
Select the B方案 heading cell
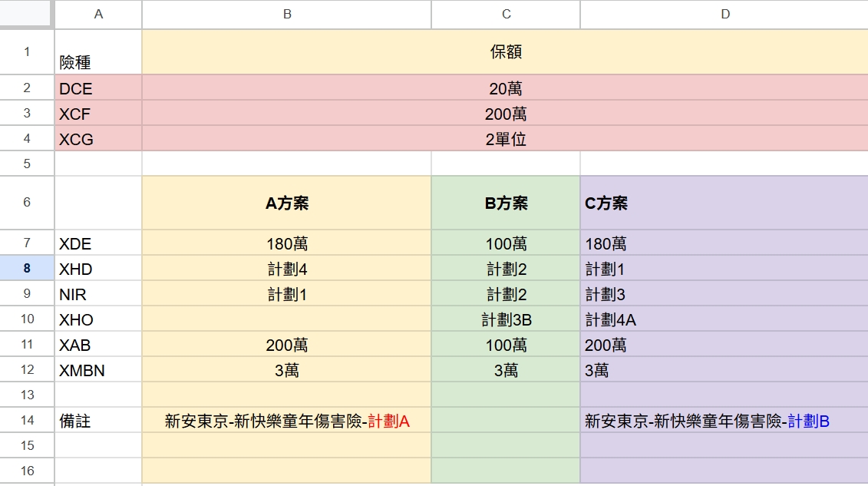(x=506, y=203)
